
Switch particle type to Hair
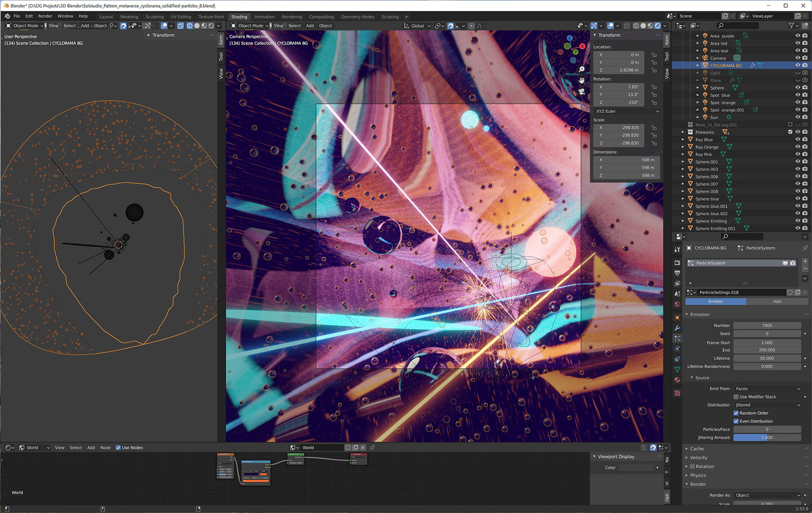[777, 301]
